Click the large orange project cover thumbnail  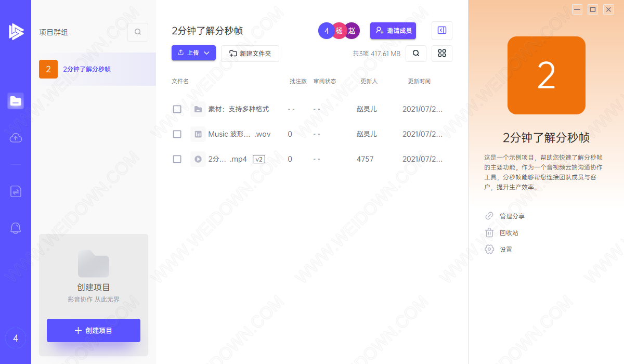pyautogui.click(x=547, y=75)
